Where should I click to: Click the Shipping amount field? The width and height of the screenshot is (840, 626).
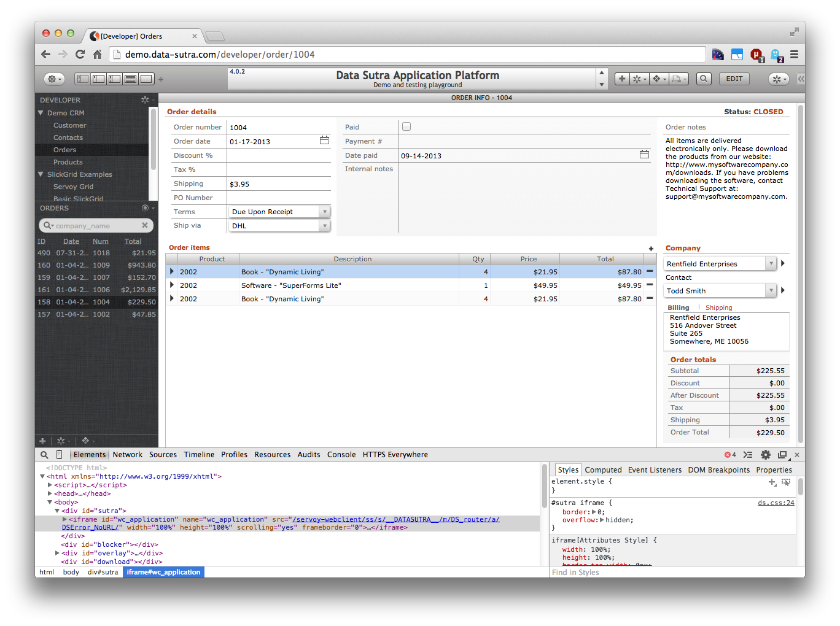pyautogui.click(x=279, y=184)
